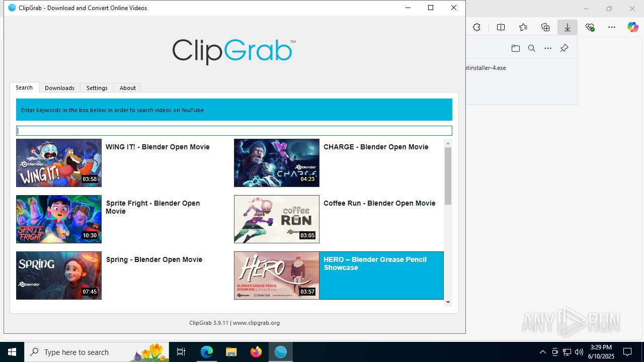Open File Explorer from taskbar
This screenshot has width=644, height=362.
[231, 352]
